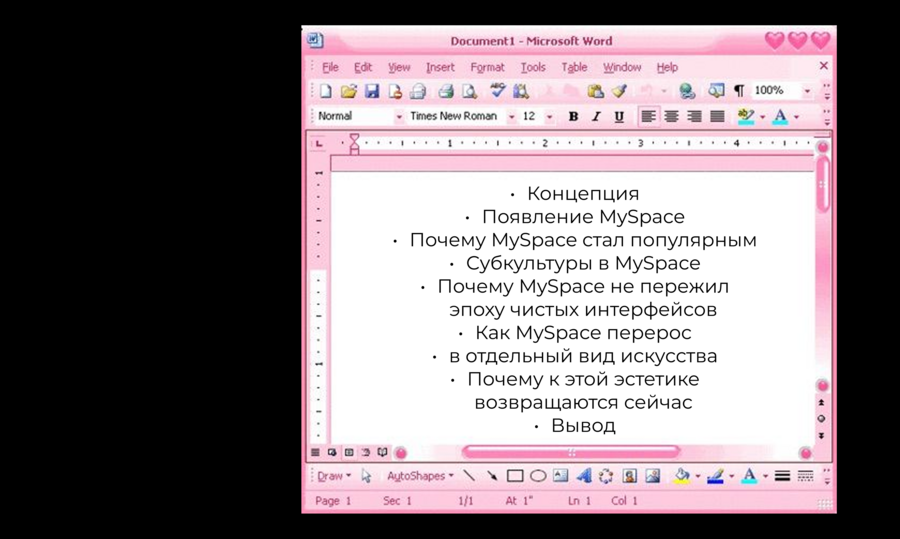Toggle Underline formatting
Screen dimensions: 900x539
(x=619, y=117)
